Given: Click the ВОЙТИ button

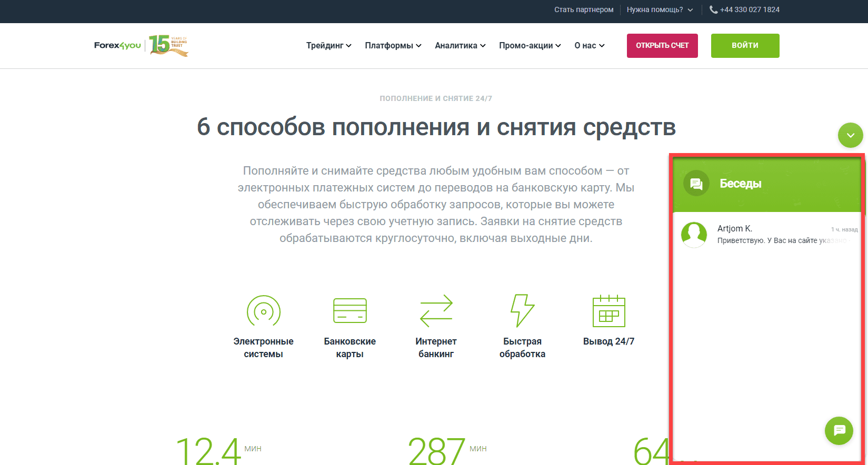Looking at the screenshot, I should (745, 46).
